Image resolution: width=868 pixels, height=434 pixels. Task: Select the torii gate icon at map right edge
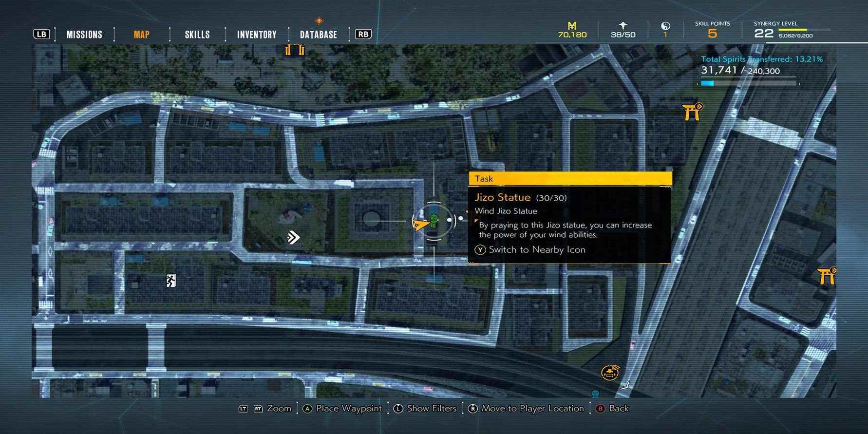point(827,276)
